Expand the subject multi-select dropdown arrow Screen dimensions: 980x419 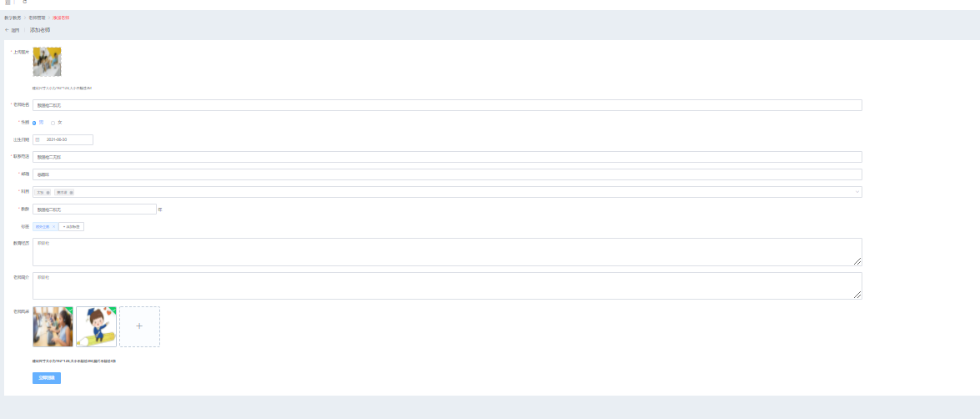(857, 192)
